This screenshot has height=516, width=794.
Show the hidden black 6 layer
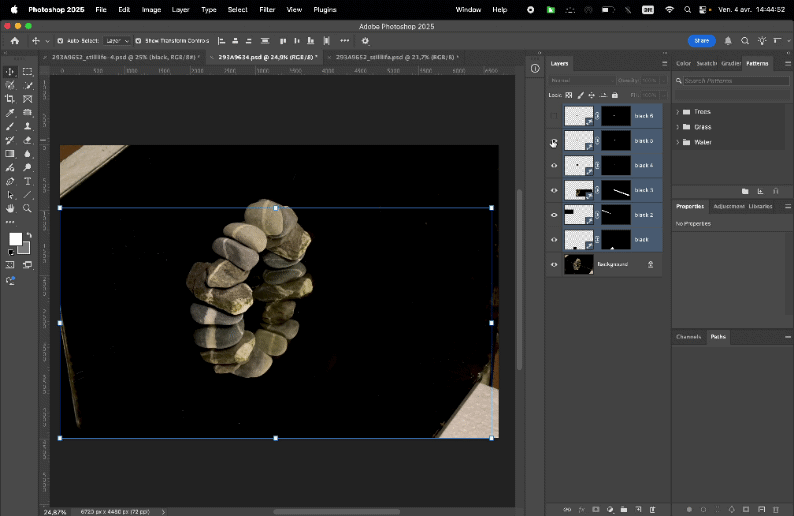tap(554, 116)
